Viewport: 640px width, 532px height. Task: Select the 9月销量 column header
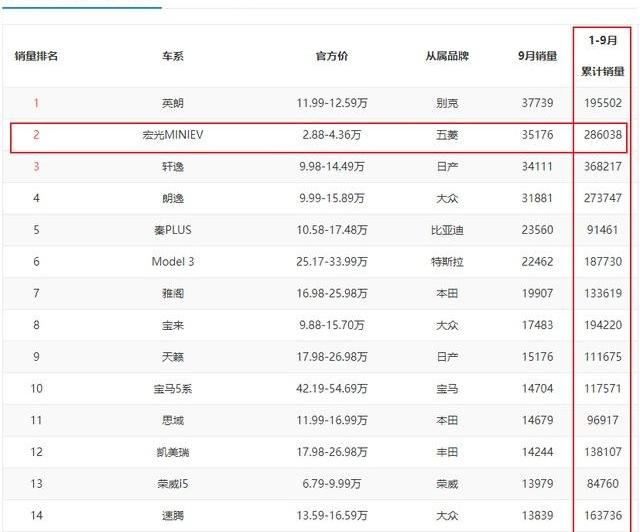click(x=538, y=56)
